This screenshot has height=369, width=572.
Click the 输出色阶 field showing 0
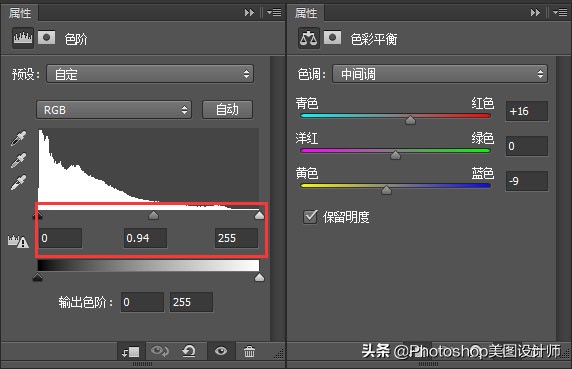point(142,302)
